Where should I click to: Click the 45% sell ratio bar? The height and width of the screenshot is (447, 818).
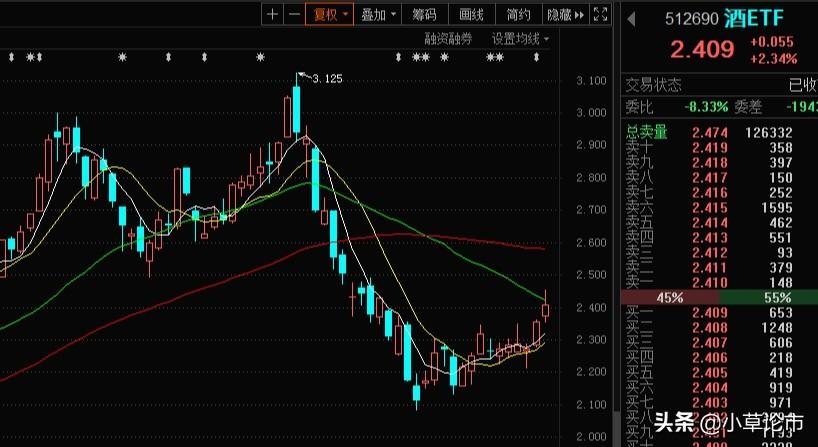click(670, 298)
